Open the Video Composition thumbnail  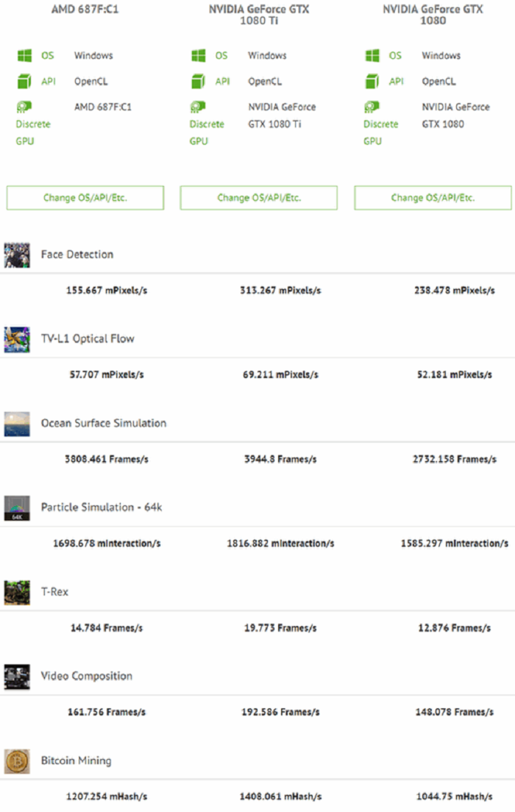17,677
